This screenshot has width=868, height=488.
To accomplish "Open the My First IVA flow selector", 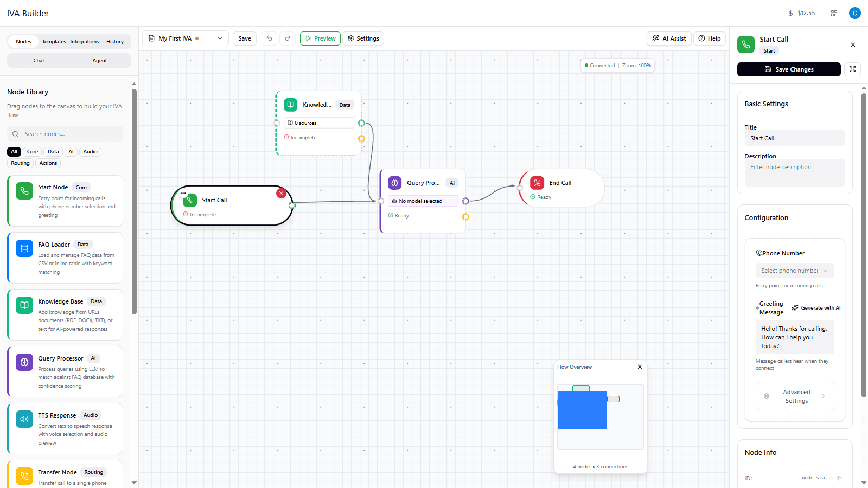I will pyautogui.click(x=184, y=38).
